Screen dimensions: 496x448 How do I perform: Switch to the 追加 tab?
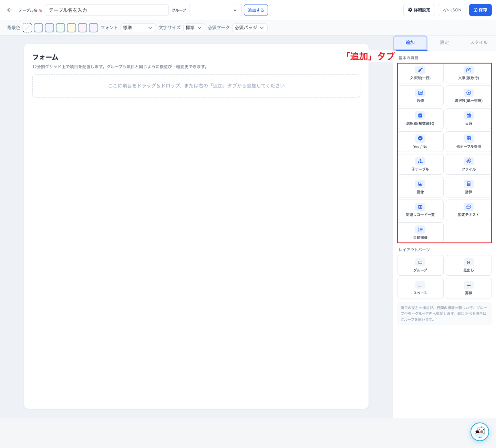coord(410,43)
